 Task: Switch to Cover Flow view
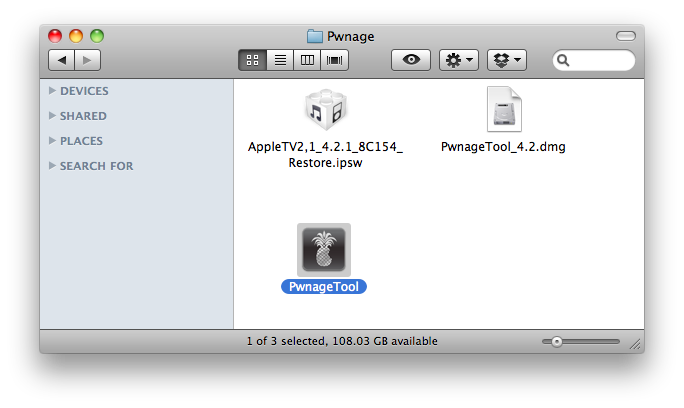click(333, 60)
